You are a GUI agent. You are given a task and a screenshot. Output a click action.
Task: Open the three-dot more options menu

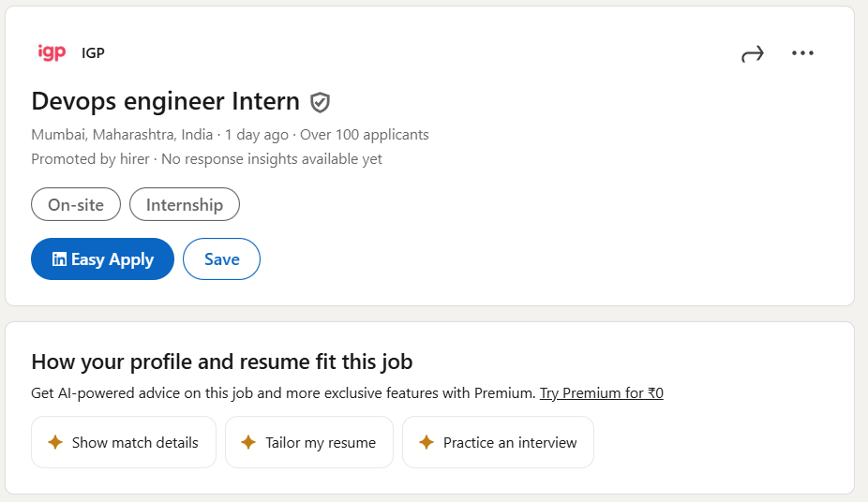coord(802,53)
